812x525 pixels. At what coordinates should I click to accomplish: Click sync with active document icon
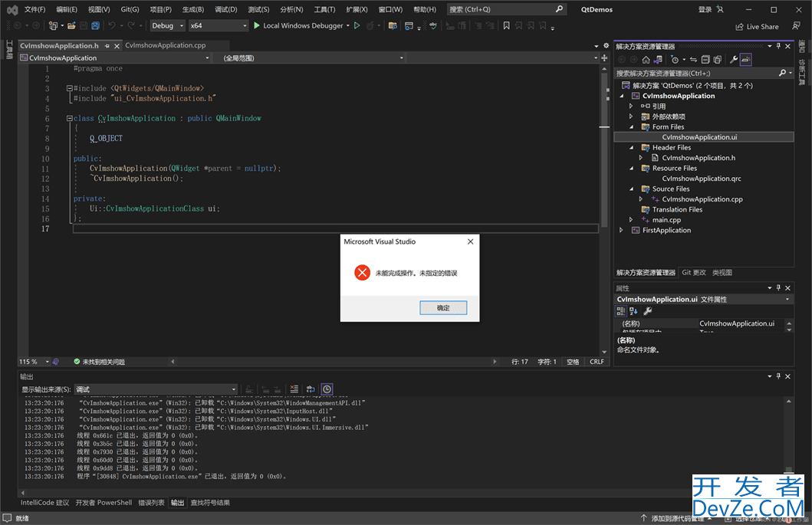point(693,60)
